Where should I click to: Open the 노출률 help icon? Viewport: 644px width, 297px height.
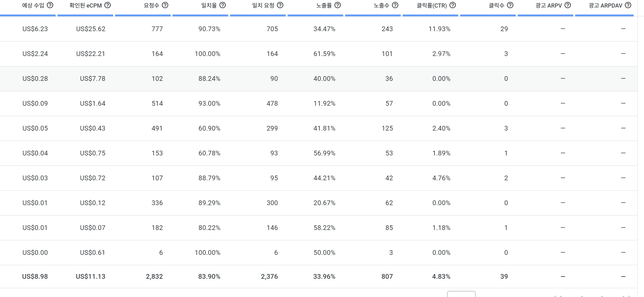coord(338,5)
